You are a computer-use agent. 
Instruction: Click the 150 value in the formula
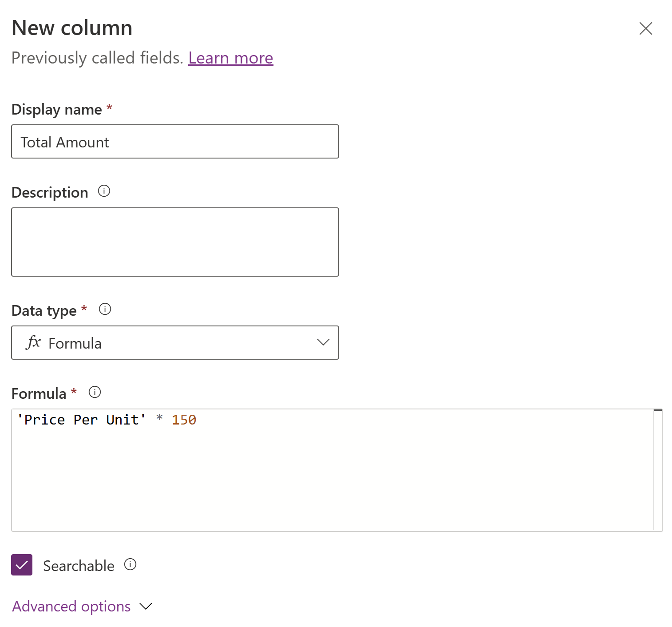183,419
